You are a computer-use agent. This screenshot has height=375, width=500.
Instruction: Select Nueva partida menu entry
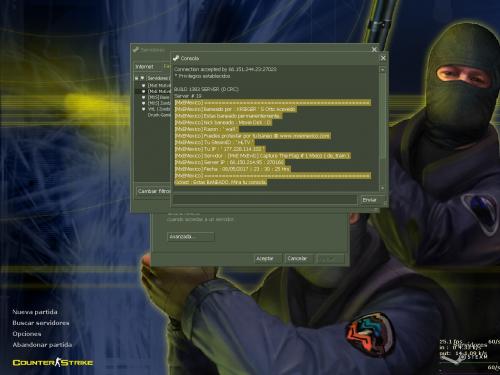coord(35,312)
